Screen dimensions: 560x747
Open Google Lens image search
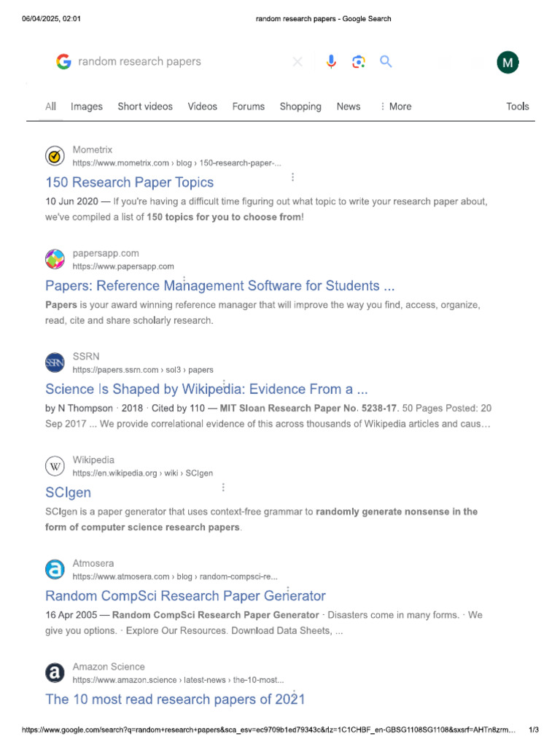click(358, 62)
